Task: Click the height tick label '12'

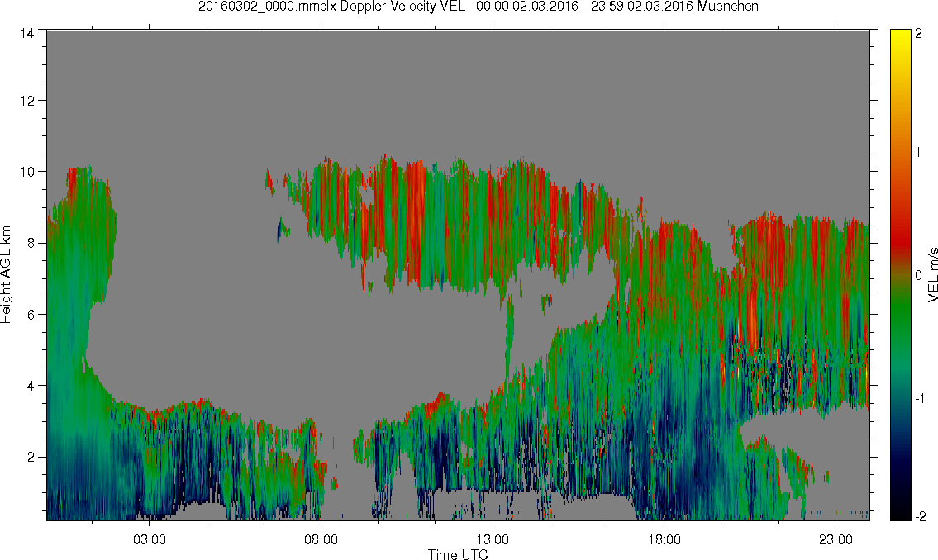Action: pyautogui.click(x=27, y=101)
